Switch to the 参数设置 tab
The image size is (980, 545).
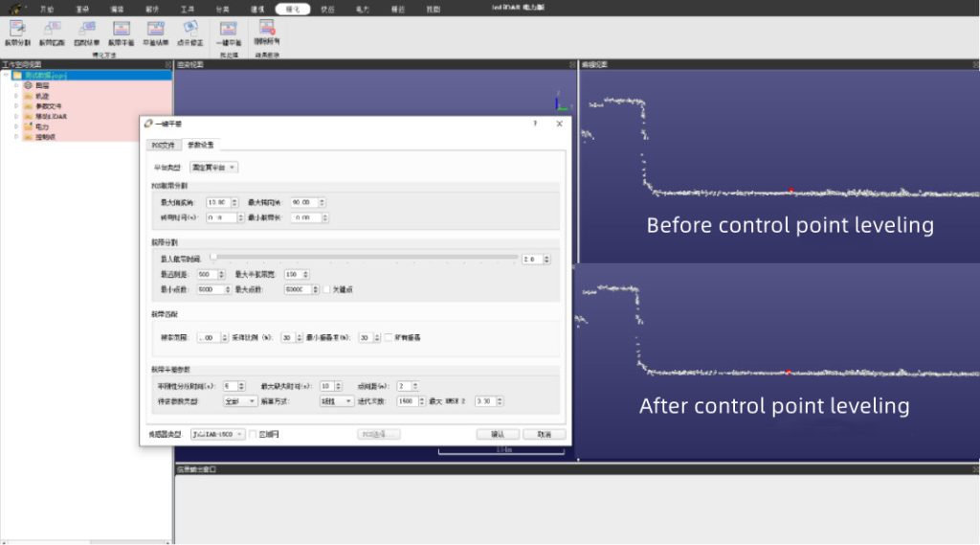(201, 145)
